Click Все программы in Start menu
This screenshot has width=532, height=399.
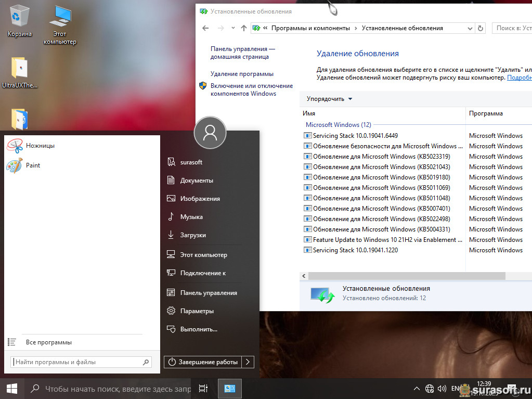coord(48,342)
